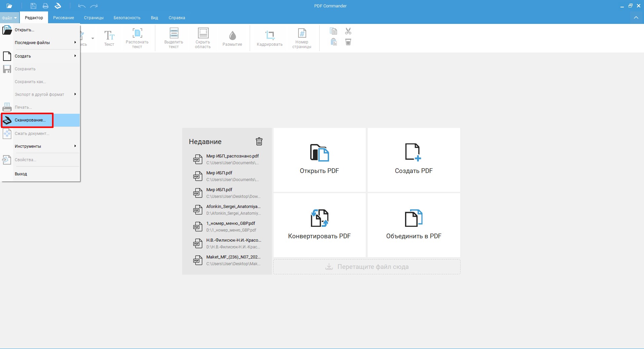Click the Объединить в PDF tile
This screenshot has height=349, width=644.
pyautogui.click(x=414, y=225)
